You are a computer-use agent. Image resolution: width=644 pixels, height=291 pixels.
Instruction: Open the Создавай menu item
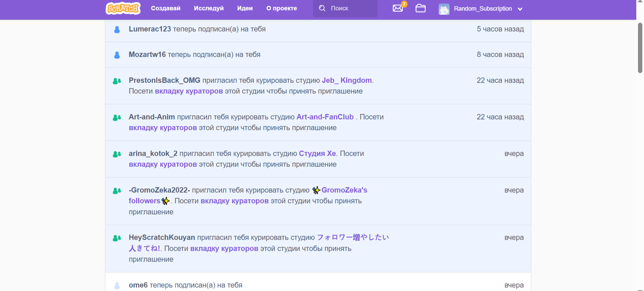pyautogui.click(x=165, y=8)
